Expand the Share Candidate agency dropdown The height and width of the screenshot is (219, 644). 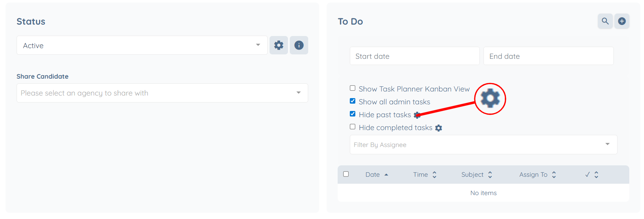coord(162,93)
